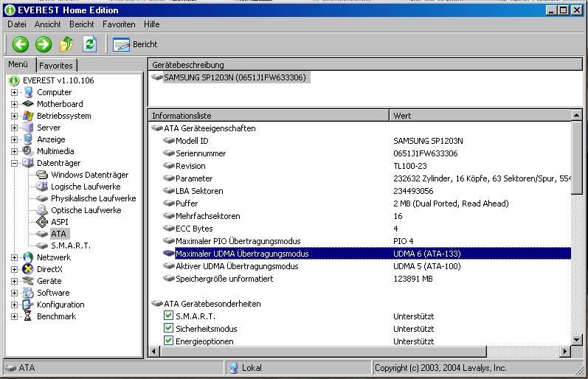Expand the Anzeige tree node
The height and width of the screenshot is (379, 588).
coord(14,139)
